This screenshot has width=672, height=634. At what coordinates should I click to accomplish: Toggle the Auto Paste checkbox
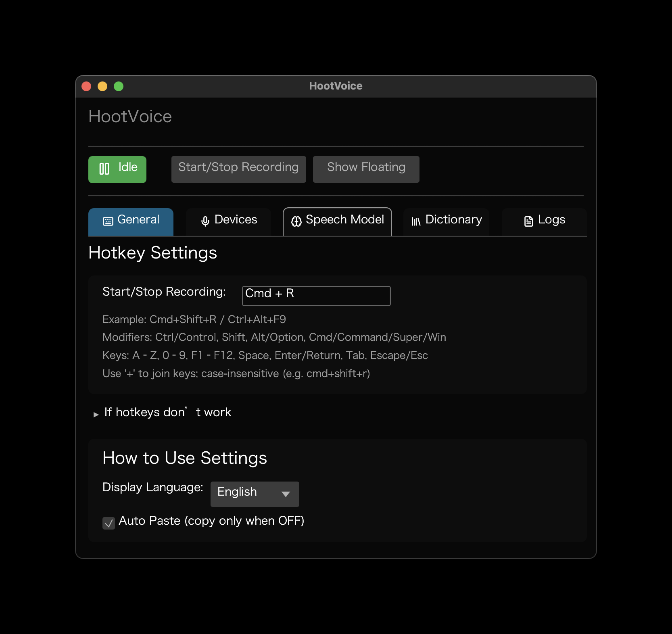tap(109, 523)
